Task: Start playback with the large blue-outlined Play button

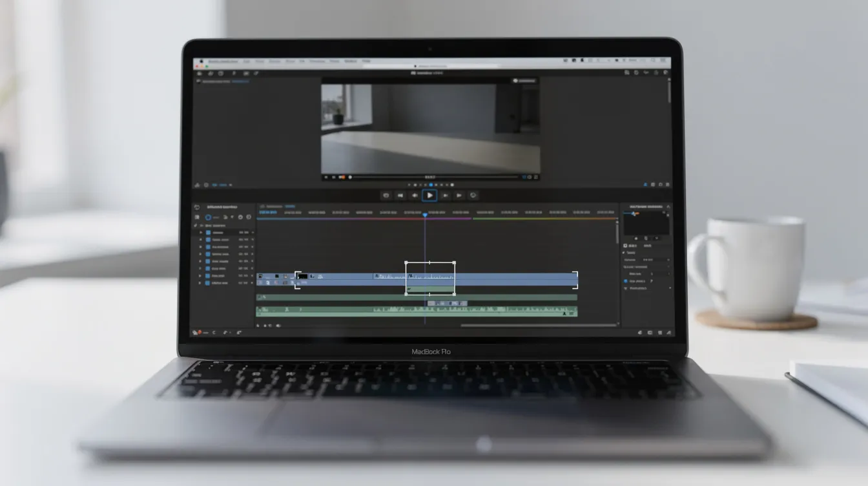Action: click(x=429, y=195)
